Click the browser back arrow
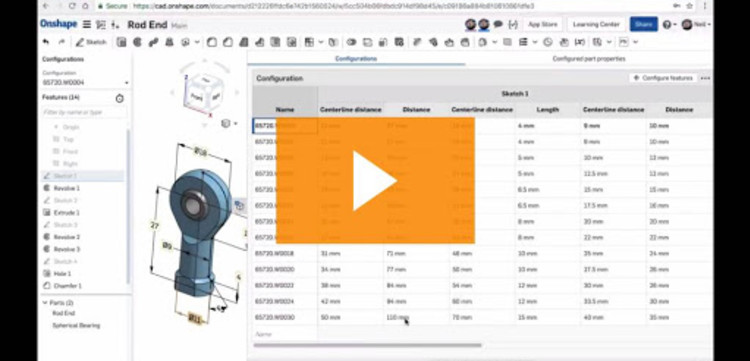 tap(45, 6)
